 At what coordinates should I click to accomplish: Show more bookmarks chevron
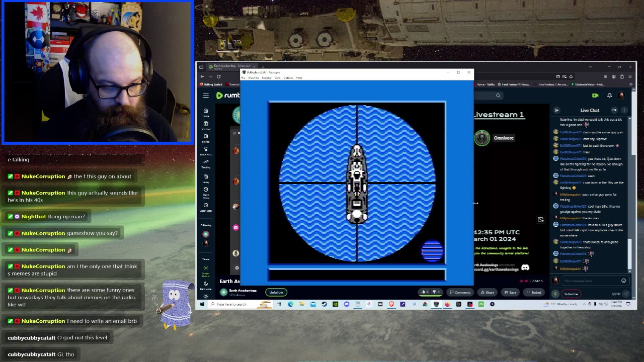630,84
